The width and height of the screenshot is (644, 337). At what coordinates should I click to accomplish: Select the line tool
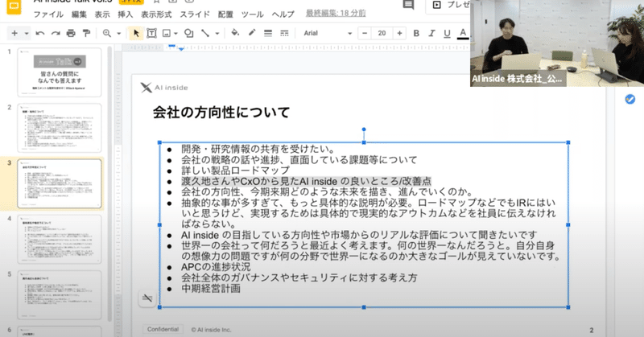pos(205,33)
